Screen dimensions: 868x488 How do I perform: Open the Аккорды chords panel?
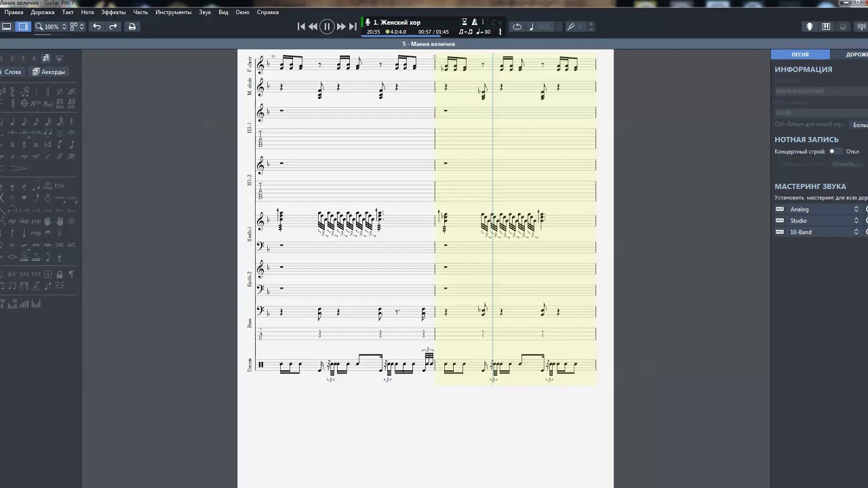[50, 72]
